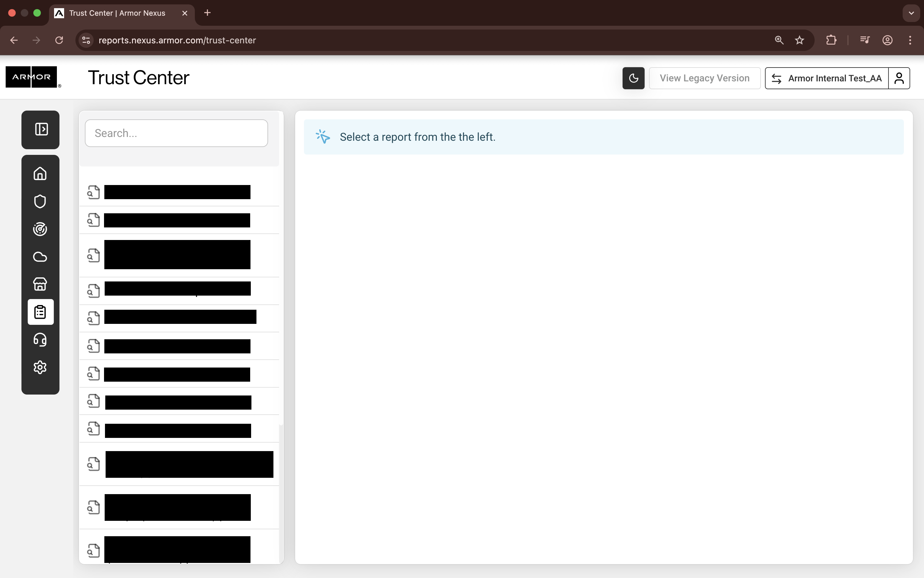Click View Legacy Version button
This screenshot has width=924, height=578.
705,78
